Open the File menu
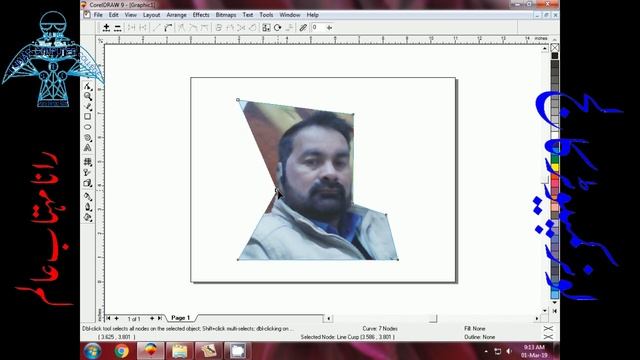 click(98, 15)
